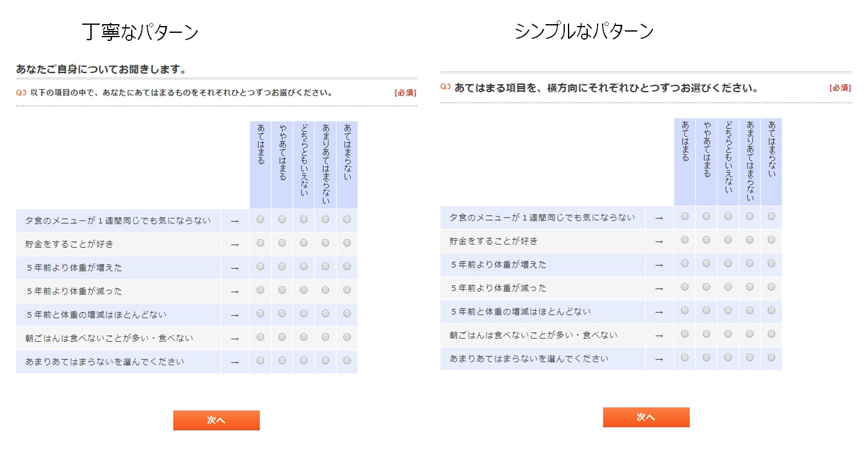The width and height of the screenshot is (868, 452).
Task: Click 次へ button in 丁寧なパターン form
Action: [x=216, y=420]
